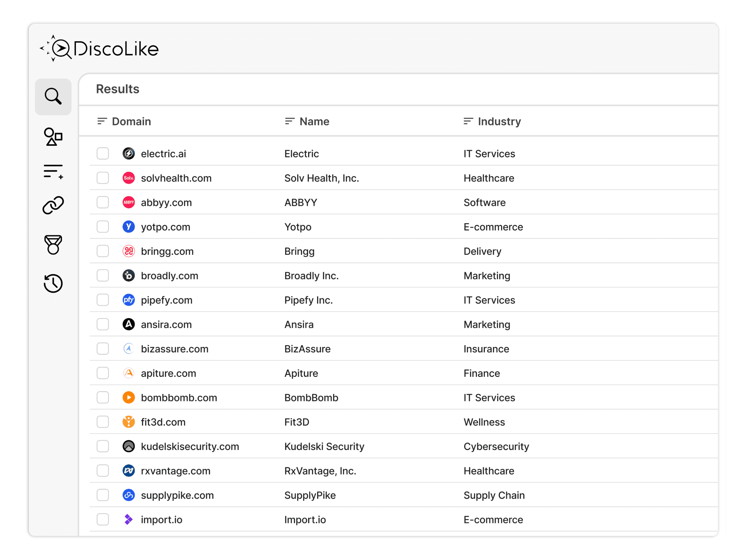The width and height of the screenshot is (747, 560).
Task: Check the checkbox next to import.io
Action: (102, 519)
